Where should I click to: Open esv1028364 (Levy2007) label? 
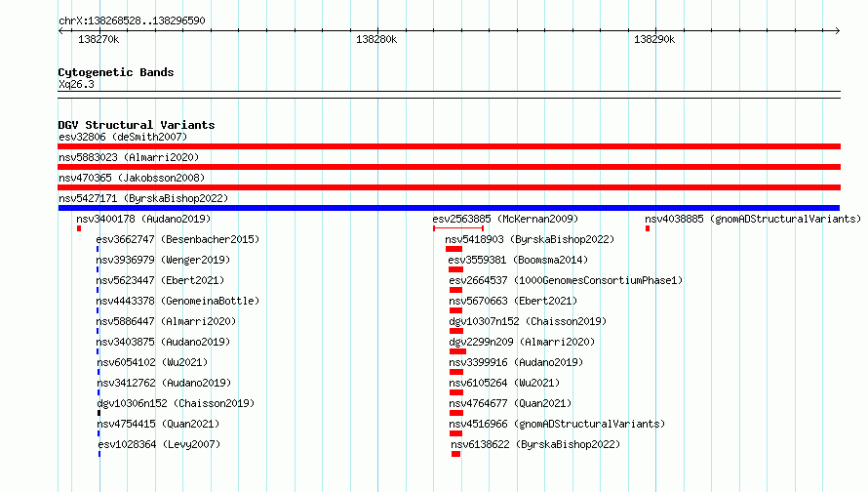159,444
